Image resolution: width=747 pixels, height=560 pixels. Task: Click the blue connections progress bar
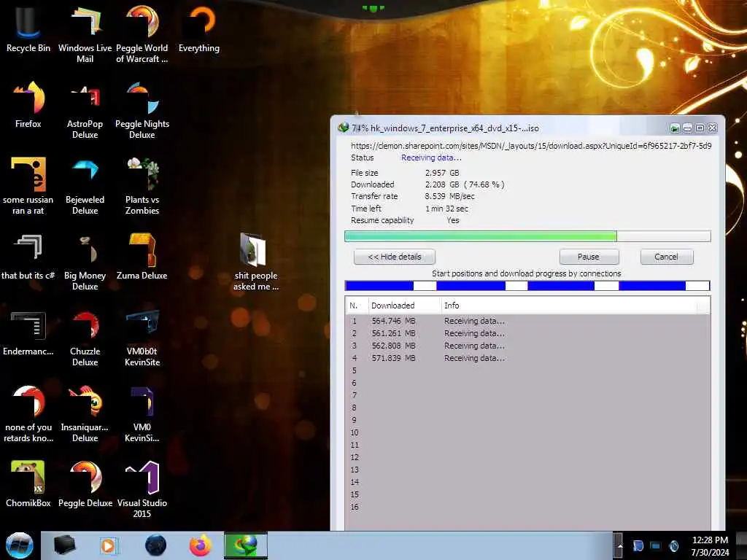[527, 286]
